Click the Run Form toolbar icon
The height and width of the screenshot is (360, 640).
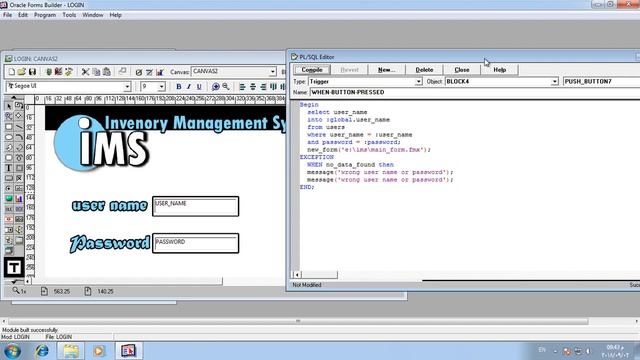(x=49, y=72)
